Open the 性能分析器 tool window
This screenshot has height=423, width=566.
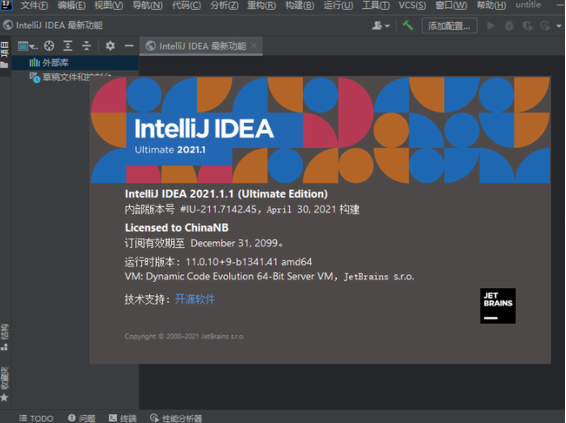176,418
